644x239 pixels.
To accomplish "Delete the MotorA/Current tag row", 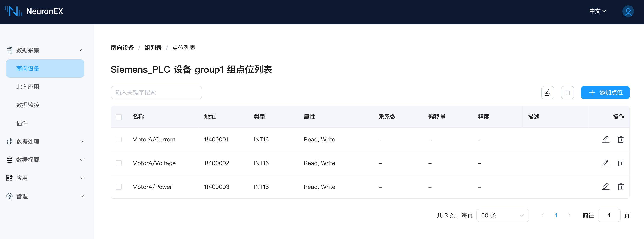I will click(620, 139).
